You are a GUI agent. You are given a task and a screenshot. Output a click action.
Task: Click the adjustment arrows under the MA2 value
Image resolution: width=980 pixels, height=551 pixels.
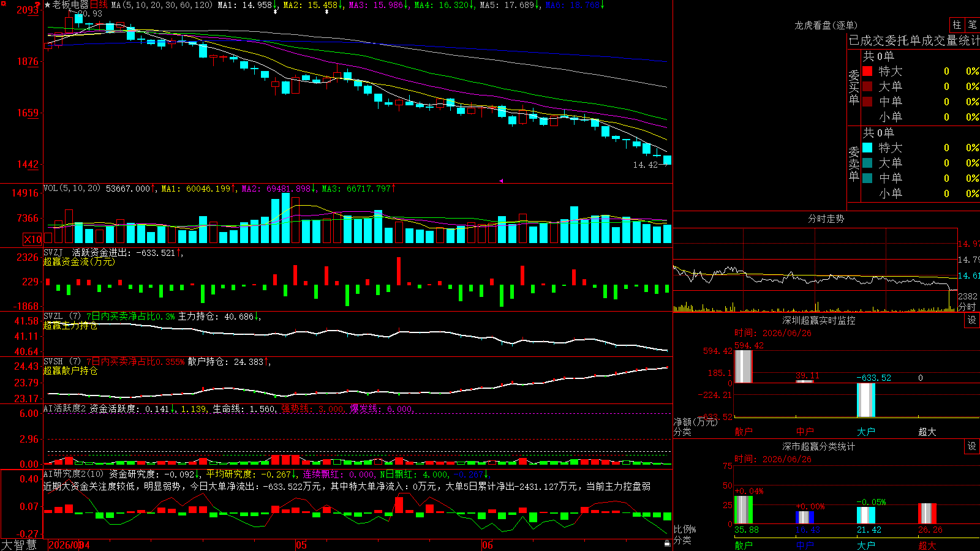point(326,12)
